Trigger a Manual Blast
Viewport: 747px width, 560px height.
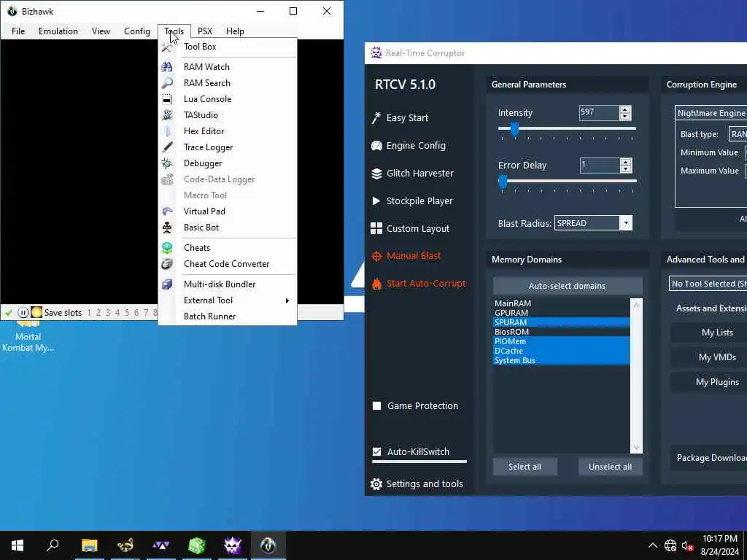coord(406,256)
